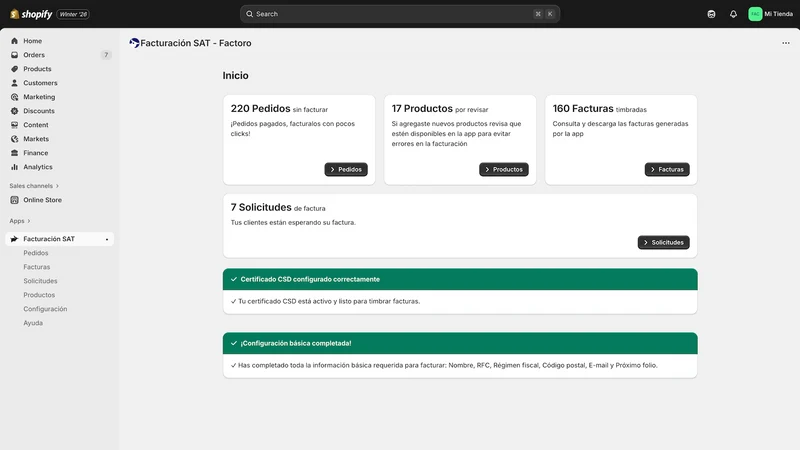Click ¡Configuración básica completada! banner
This screenshot has height=450, width=800.
click(460, 343)
